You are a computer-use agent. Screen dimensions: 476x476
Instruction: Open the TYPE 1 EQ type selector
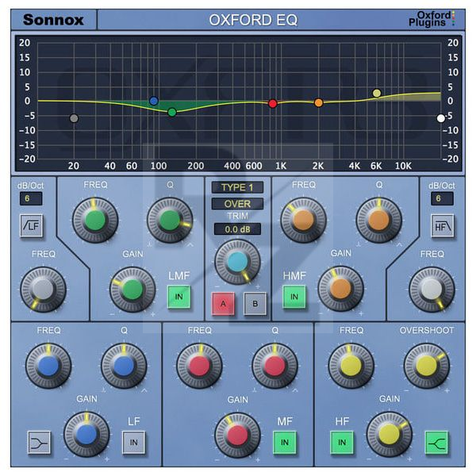[237, 187]
